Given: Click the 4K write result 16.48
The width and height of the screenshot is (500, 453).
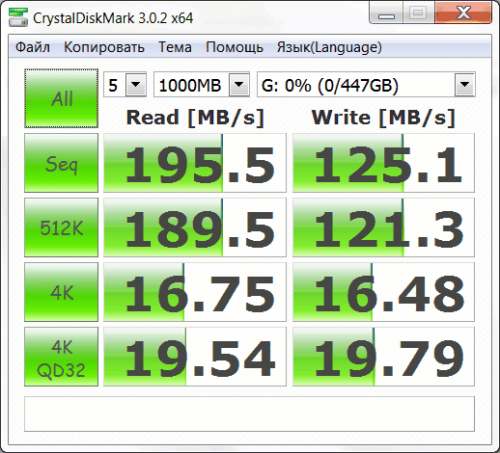Looking at the screenshot, I should (383, 292).
